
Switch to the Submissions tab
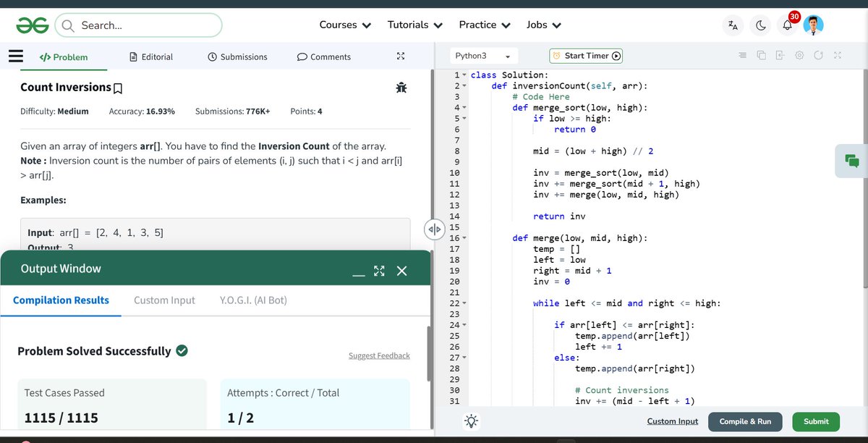237,56
